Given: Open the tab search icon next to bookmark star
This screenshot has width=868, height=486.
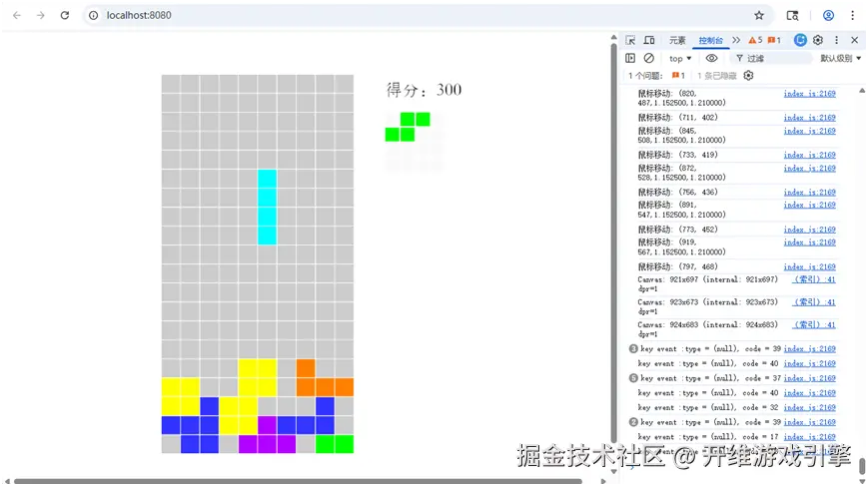Looking at the screenshot, I should pos(793,16).
